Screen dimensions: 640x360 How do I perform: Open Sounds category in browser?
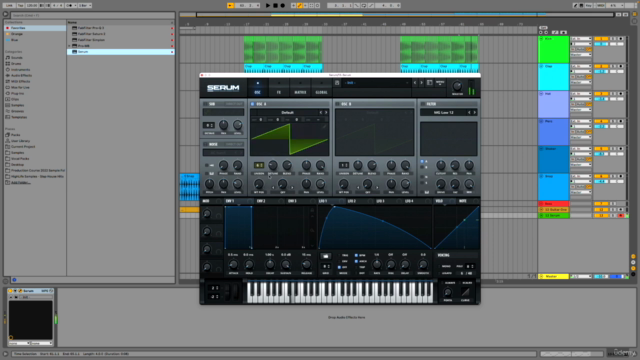coord(16,58)
